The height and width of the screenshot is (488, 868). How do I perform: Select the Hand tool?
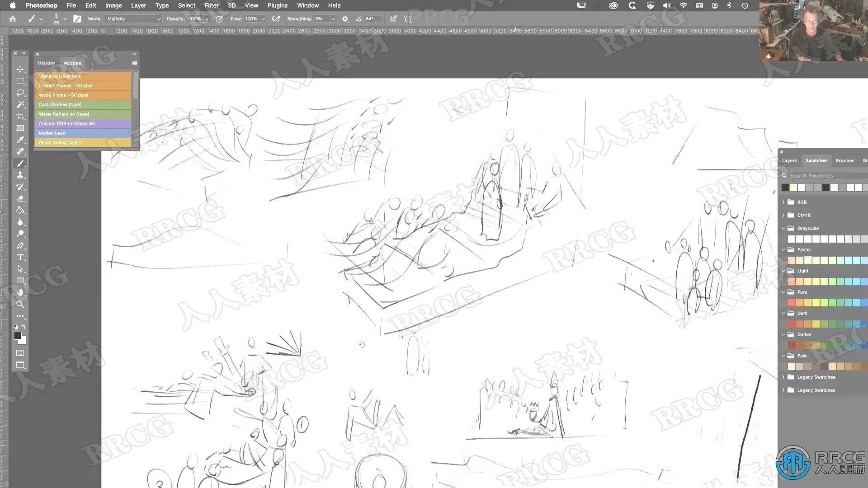(x=20, y=292)
